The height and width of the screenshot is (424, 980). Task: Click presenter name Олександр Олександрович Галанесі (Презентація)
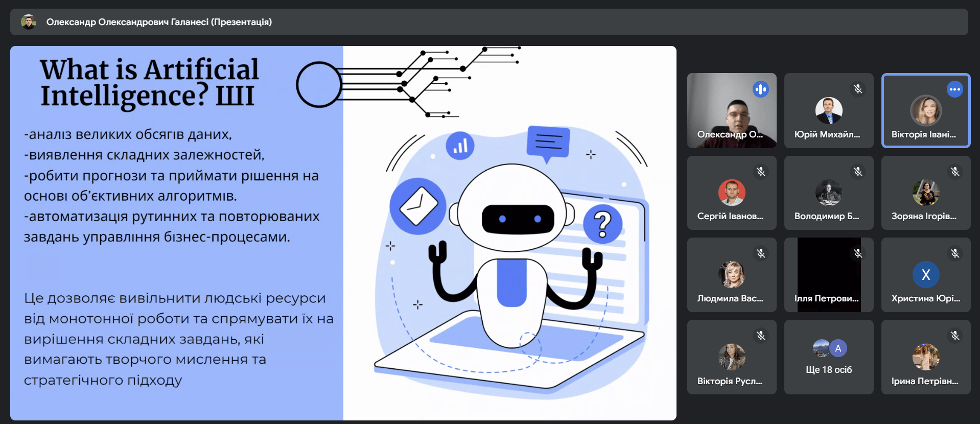pos(159,22)
